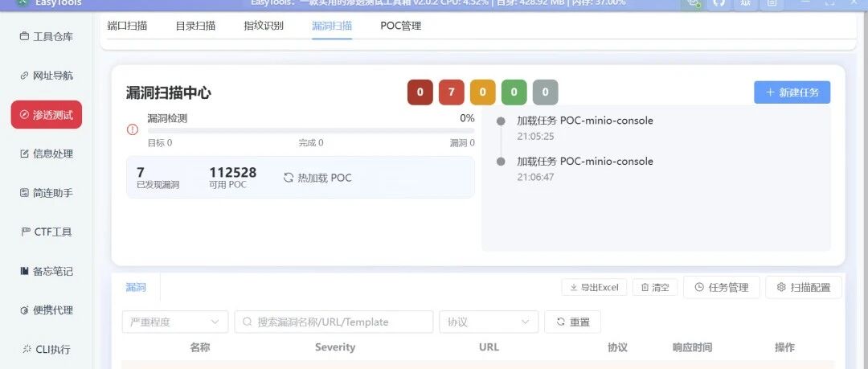Click the 响应时间 column header

(x=692, y=347)
